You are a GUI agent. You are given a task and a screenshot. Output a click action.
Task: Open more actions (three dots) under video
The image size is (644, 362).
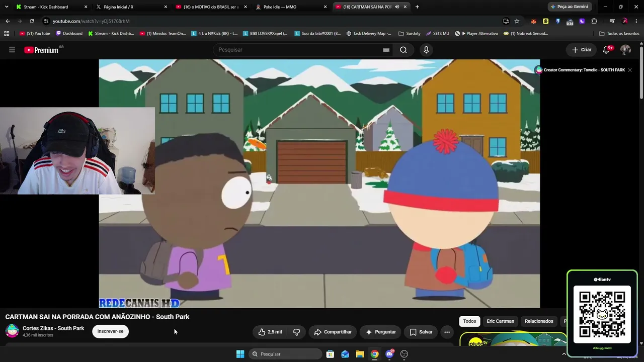coord(447,332)
